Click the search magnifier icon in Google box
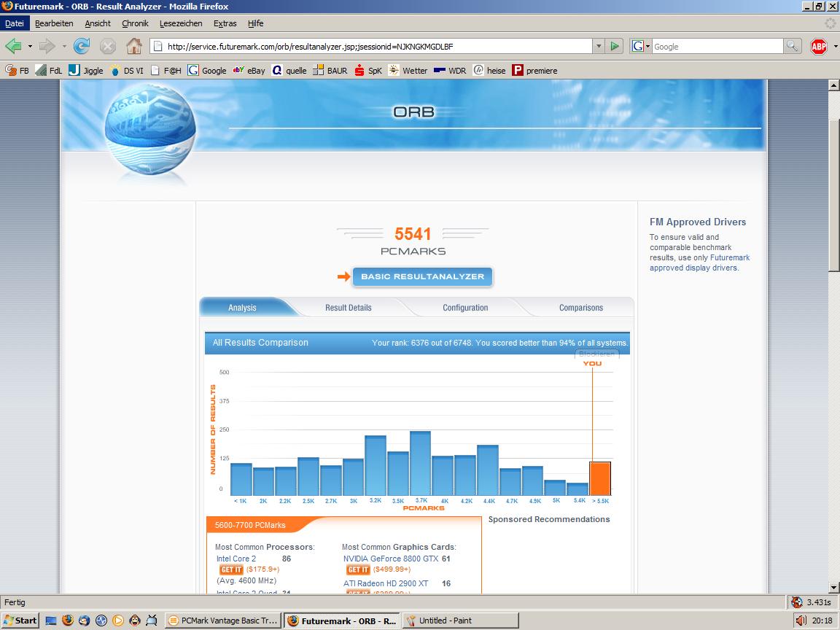 point(792,47)
